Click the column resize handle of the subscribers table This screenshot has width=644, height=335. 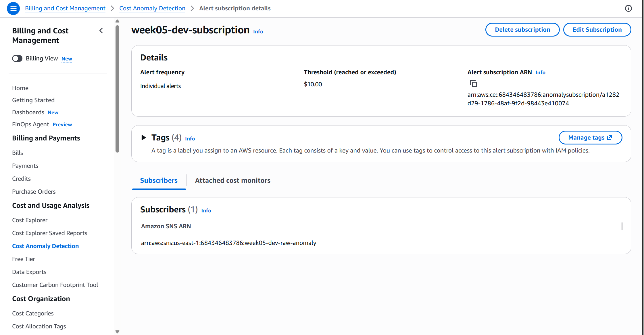click(x=622, y=226)
